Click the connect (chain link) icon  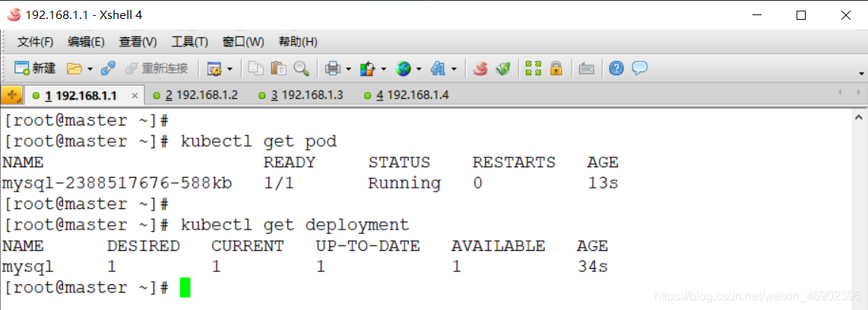[x=109, y=68]
